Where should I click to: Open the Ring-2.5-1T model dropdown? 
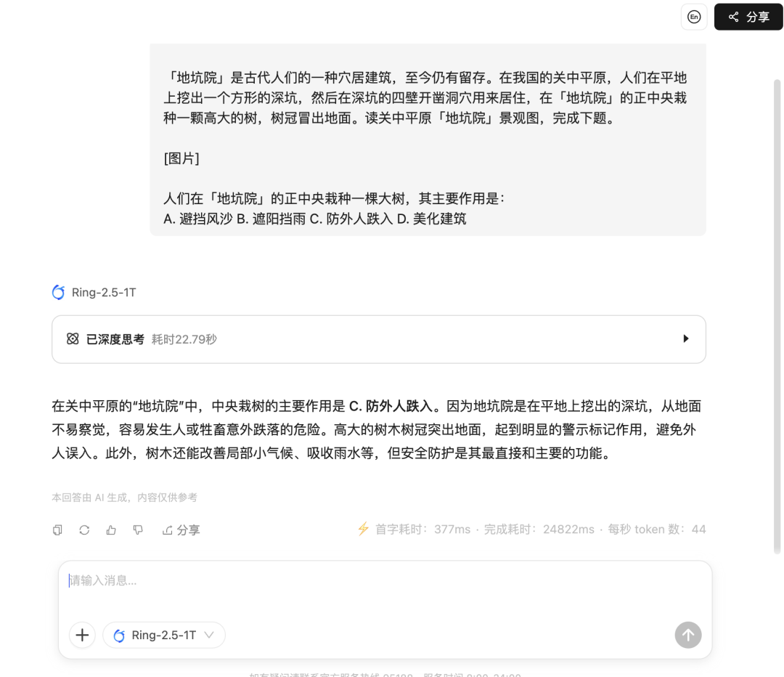(164, 635)
